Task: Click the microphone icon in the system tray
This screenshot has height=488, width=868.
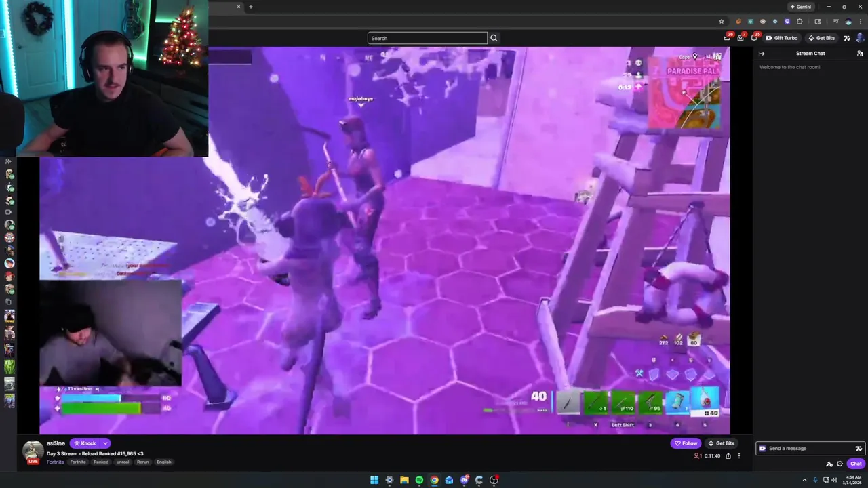Action: point(815,480)
